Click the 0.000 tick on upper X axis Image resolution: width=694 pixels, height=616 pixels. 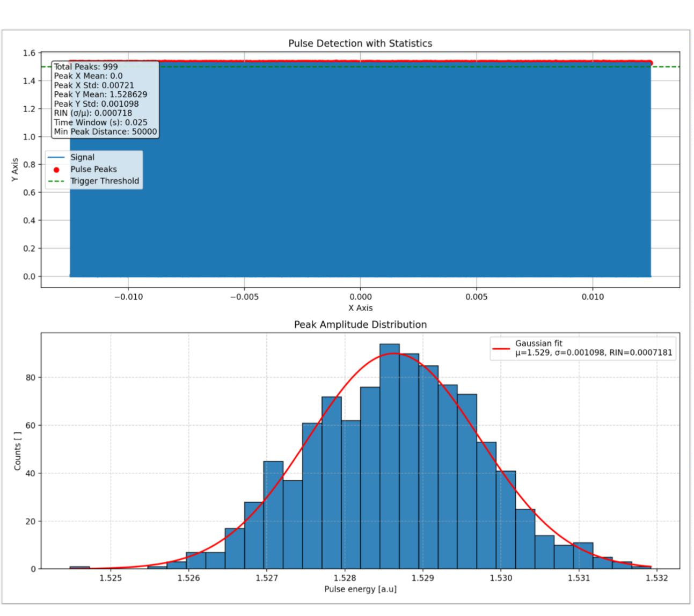(360, 297)
